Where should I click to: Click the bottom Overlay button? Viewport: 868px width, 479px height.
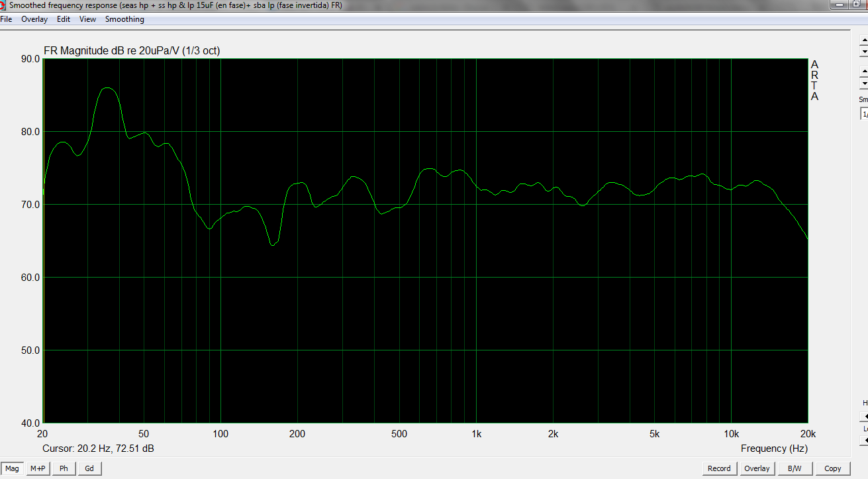[x=757, y=468]
